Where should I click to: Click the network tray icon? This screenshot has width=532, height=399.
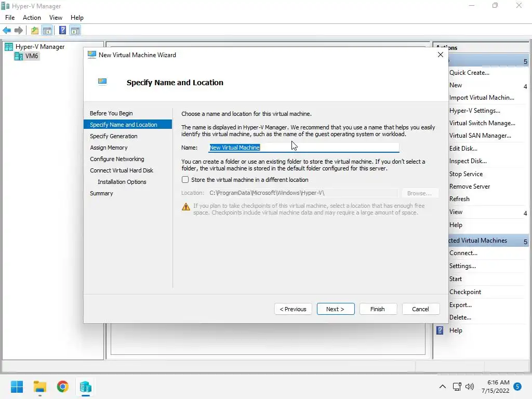tap(457, 387)
